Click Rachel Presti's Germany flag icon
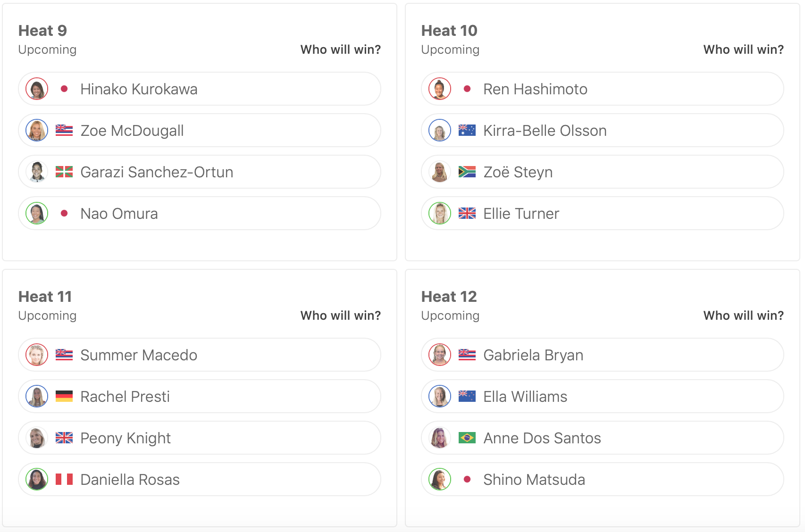Image resolution: width=805 pixels, height=532 pixels. [64, 397]
